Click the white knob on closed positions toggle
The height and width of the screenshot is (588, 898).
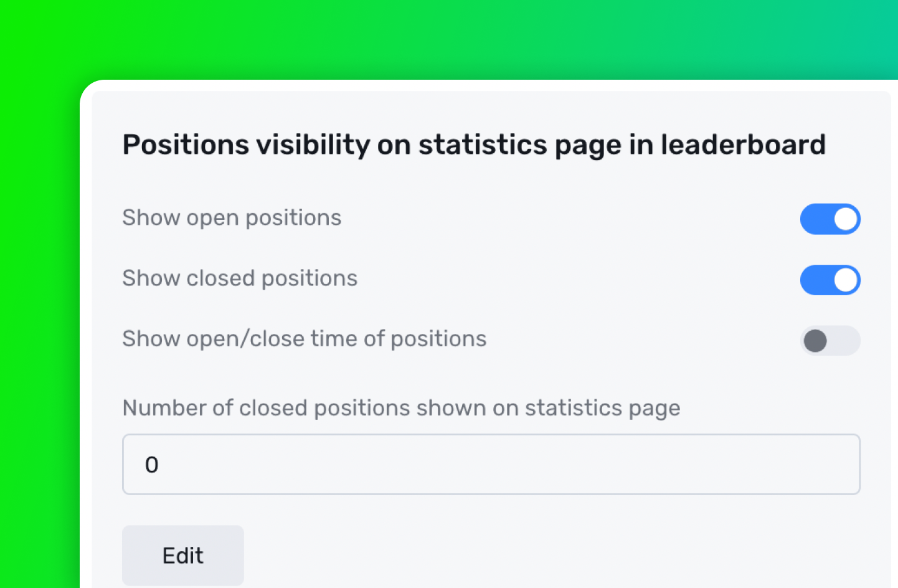pos(845,280)
